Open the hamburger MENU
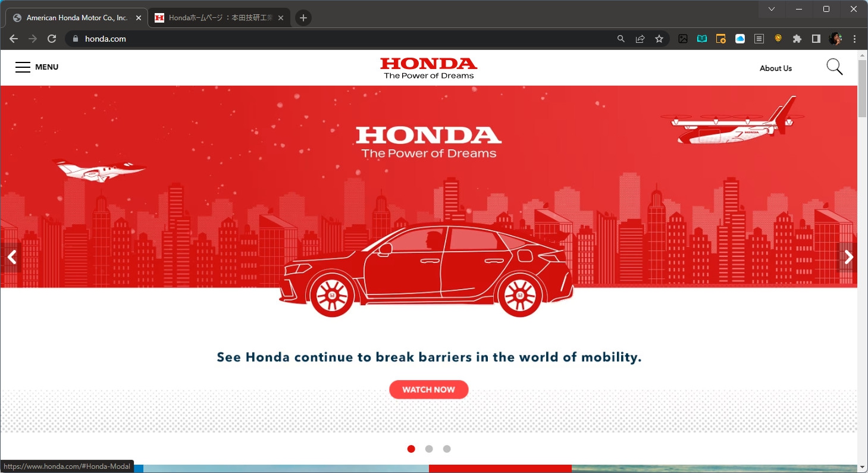The width and height of the screenshot is (868, 473). (x=37, y=67)
